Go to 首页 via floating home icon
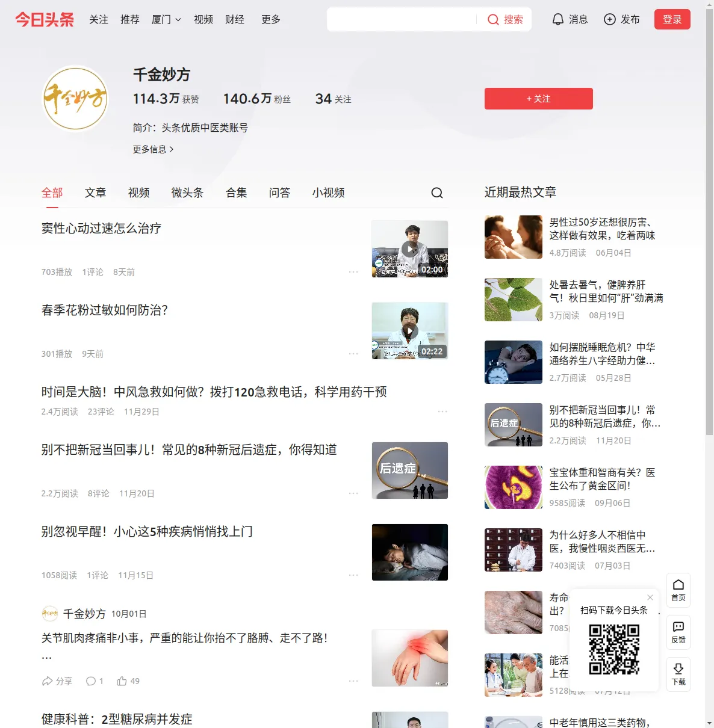The width and height of the screenshot is (714, 728). tap(678, 590)
